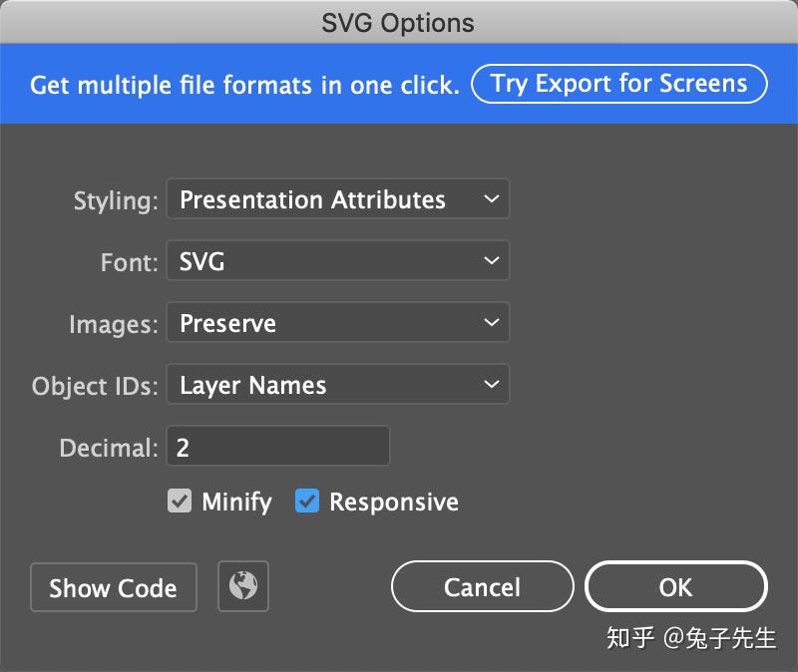Click the Minify label text
The width and height of the screenshot is (798, 672).
coord(236,502)
